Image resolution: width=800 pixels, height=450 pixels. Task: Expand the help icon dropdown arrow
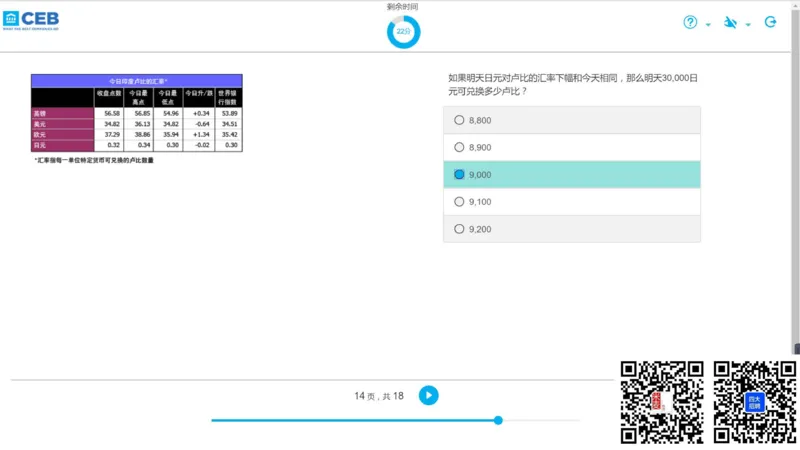click(x=708, y=24)
